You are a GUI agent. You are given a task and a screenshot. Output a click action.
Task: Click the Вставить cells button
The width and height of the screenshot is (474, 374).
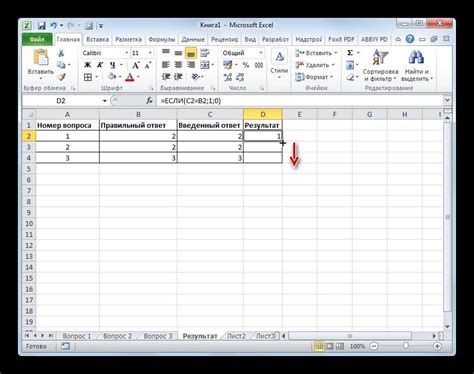(316, 53)
